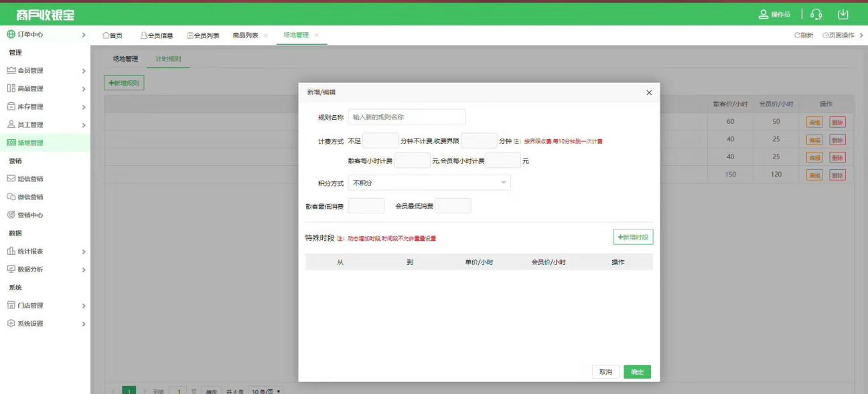Expand the 商品管理 sidebar menu
This screenshot has width=868, height=394.
[x=45, y=88]
